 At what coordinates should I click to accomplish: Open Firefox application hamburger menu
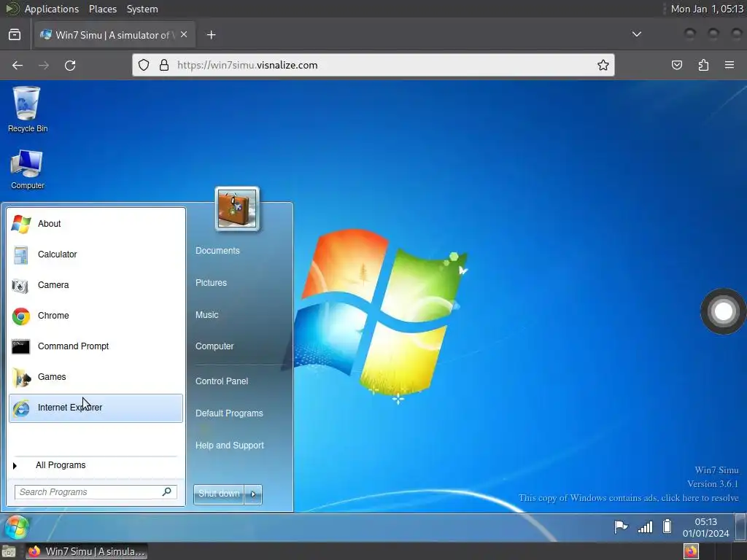(729, 65)
